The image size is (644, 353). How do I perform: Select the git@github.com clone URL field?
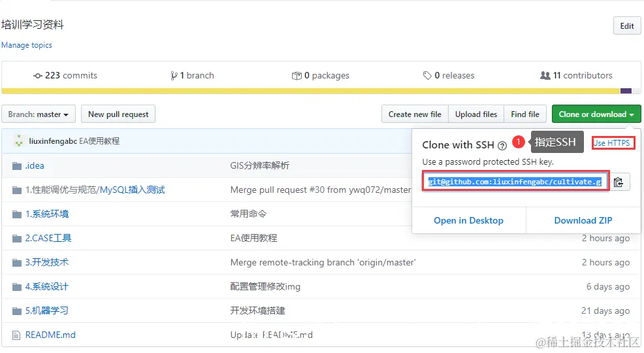[515, 182]
